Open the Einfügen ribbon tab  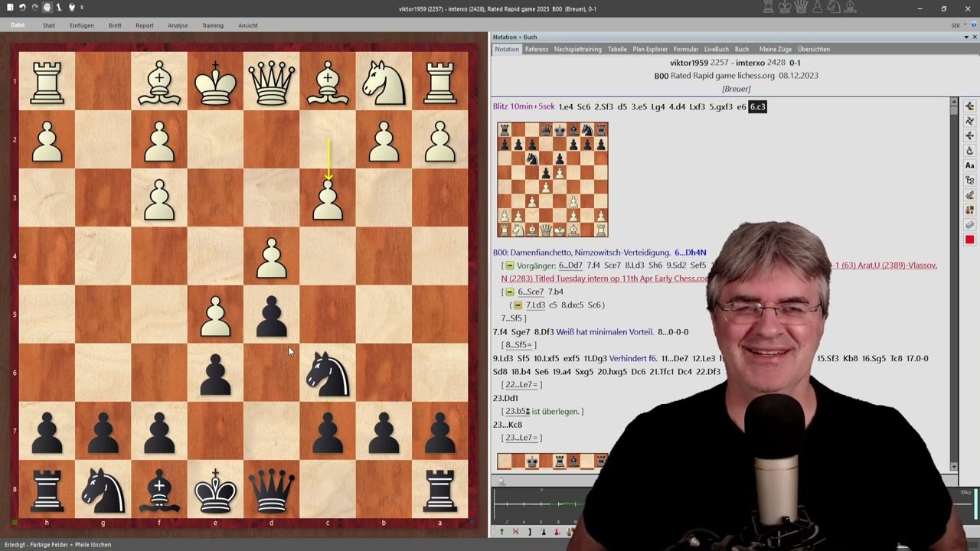point(82,25)
